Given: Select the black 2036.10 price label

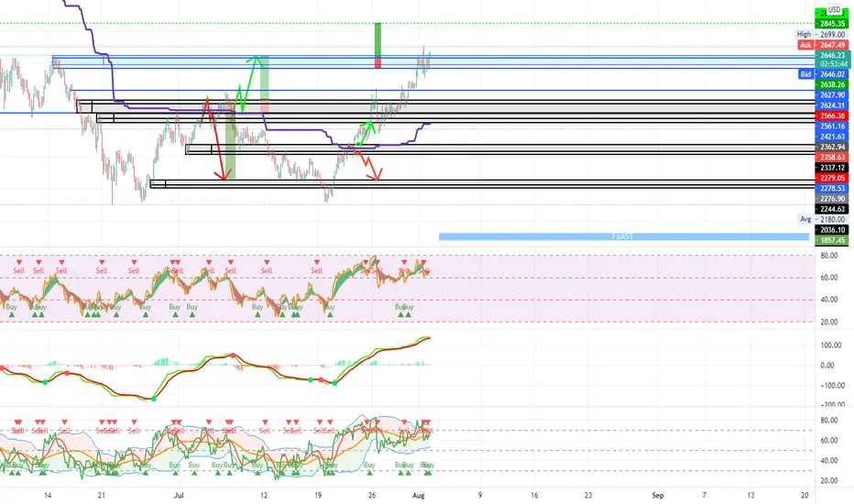Looking at the screenshot, I should pos(832,230).
